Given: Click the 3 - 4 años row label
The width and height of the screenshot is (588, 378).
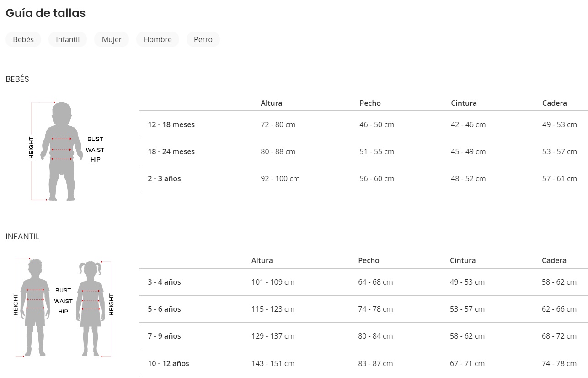Looking at the screenshot, I should tap(164, 282).
